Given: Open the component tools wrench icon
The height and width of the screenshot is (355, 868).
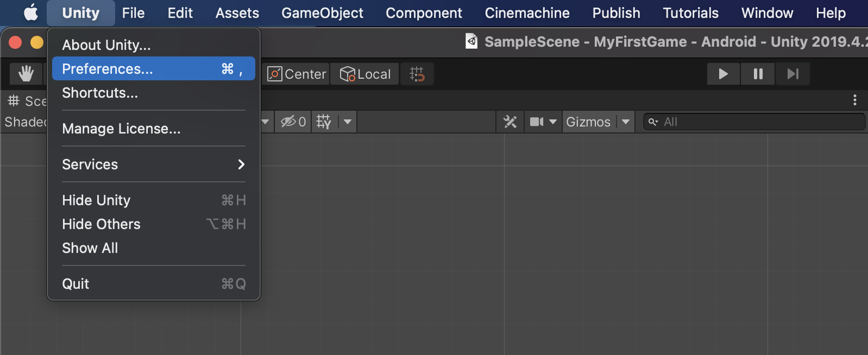Looking at the screenshot, I should (510, 122).
